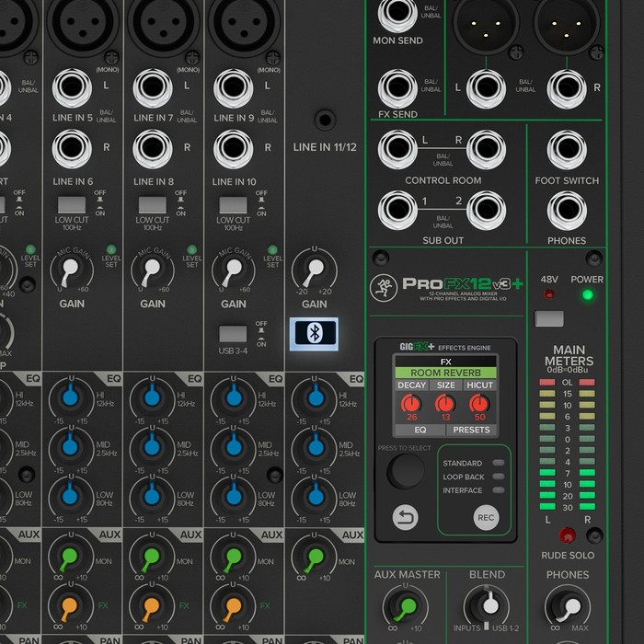644x644 pixels.
Task: Click HI 12kHz EQ knob on 11/12 channel
Action: (316, 397)
